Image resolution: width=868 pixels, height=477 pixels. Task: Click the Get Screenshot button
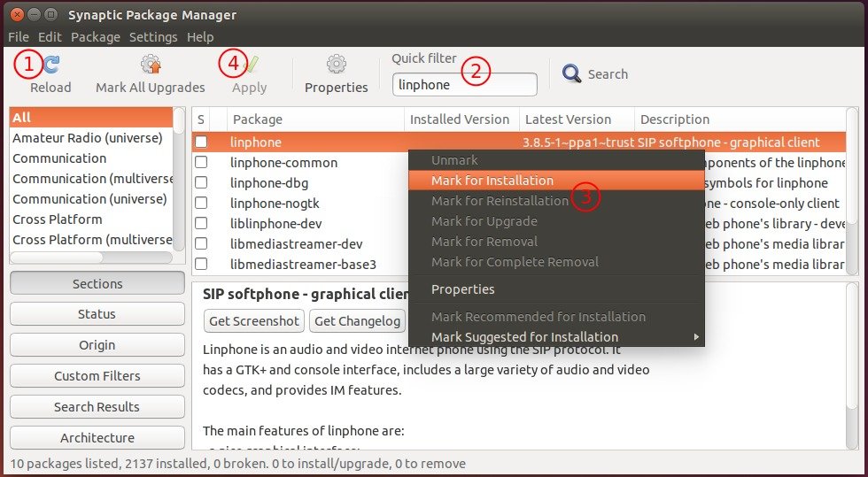pyautogui.click(x=254, y=321)
